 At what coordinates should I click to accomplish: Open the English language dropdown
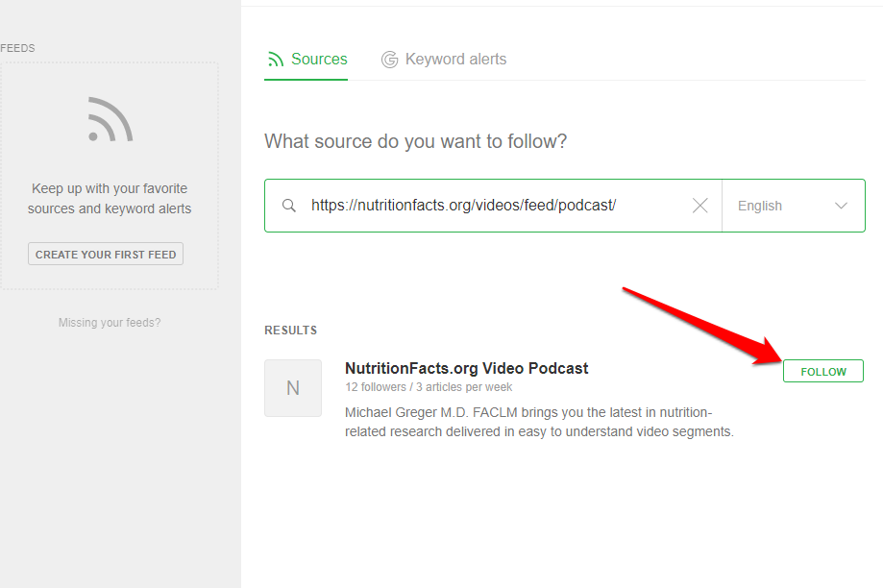tap(793, 206)
